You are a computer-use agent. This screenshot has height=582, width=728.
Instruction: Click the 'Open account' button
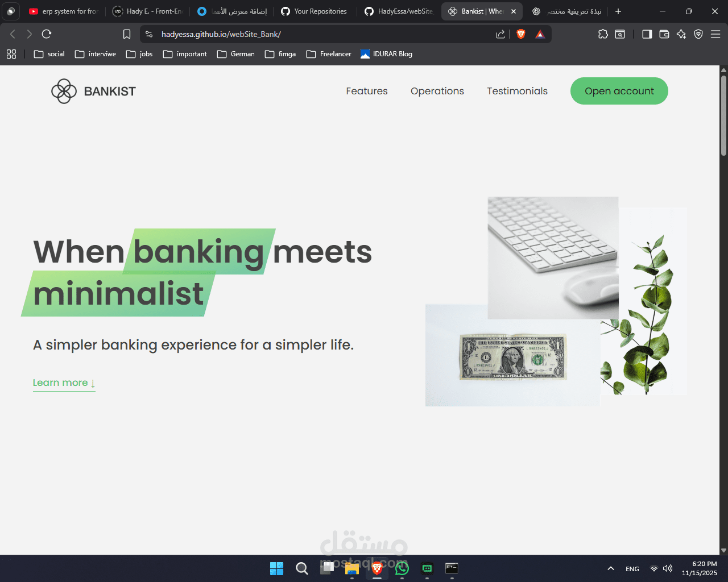[x=619, y=91]
